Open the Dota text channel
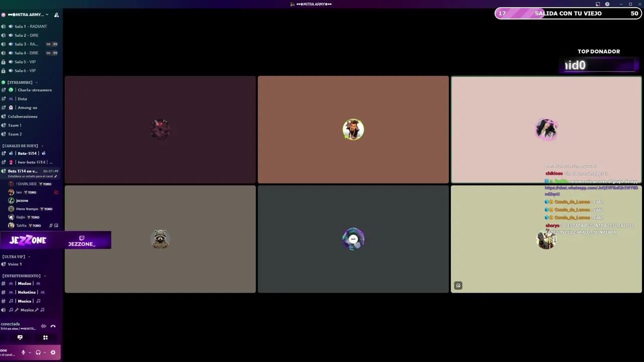Screen dimensions: 644x362 tap(30, 99)
